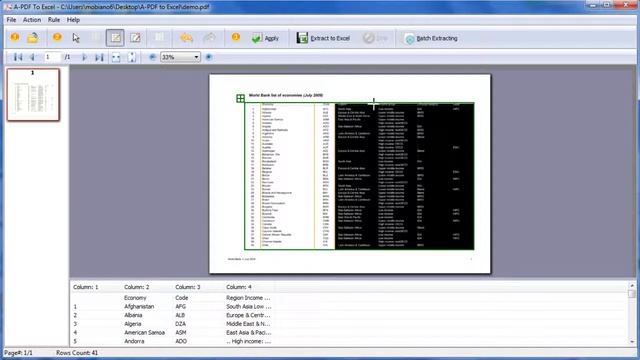
Task: Click the South Asia Low region cell
Action: [x=249, y=307]
